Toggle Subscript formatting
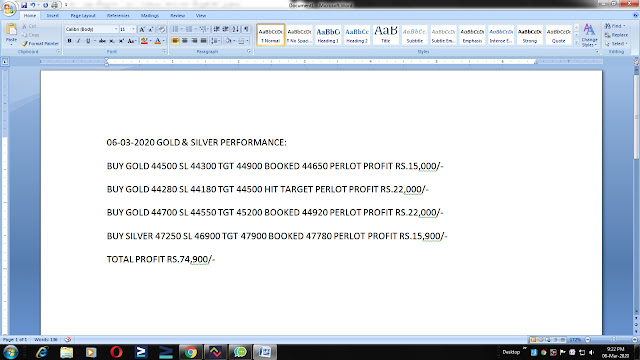 [x=112, y=41]
